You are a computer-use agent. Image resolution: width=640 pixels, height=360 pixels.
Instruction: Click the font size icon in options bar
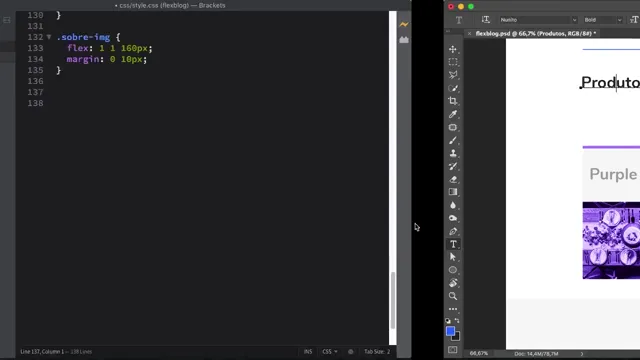tap(634, 20)
